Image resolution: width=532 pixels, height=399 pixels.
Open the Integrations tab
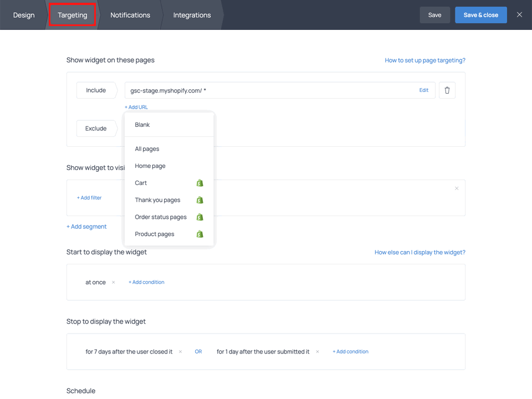pos(192,15)
